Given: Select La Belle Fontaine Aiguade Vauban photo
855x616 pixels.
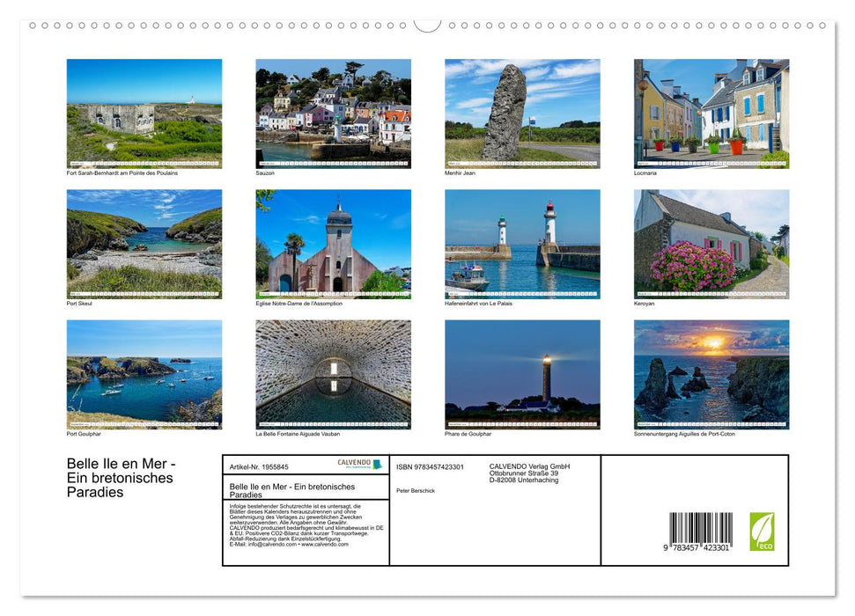Looking at the screenshot, I should point(333,374).
